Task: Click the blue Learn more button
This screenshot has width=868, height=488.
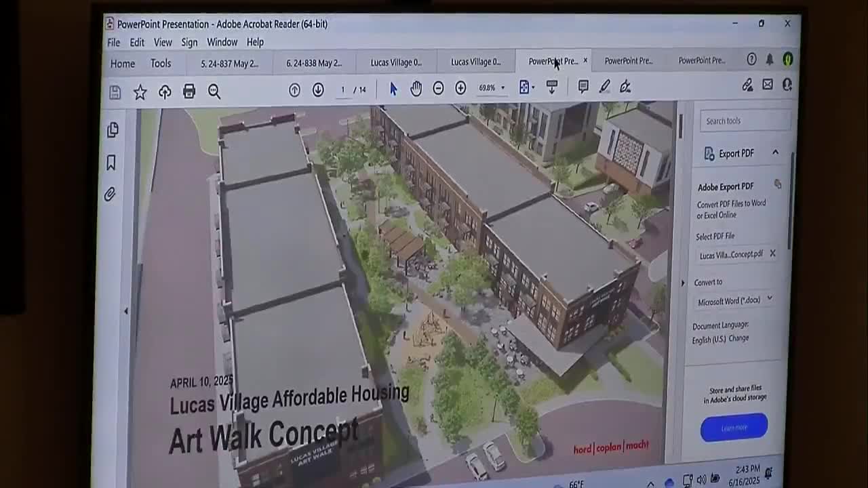Action: coord(734,427)
